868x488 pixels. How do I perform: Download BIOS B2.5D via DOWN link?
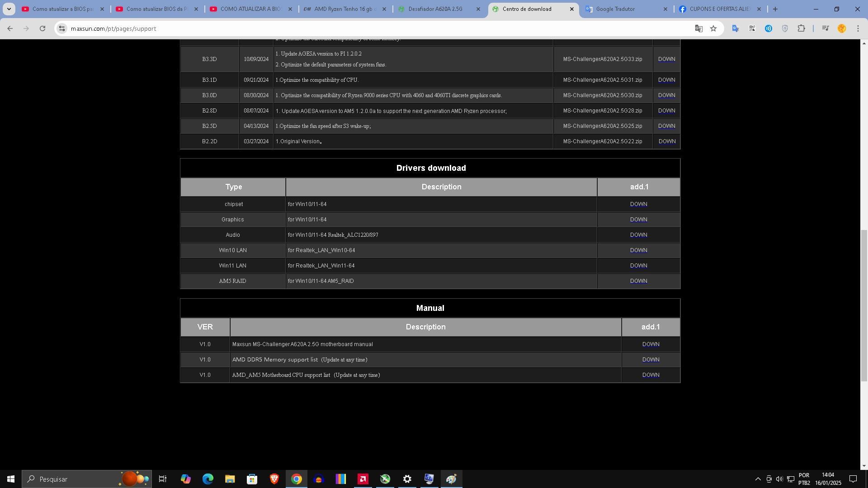click(x=666, y=126)
